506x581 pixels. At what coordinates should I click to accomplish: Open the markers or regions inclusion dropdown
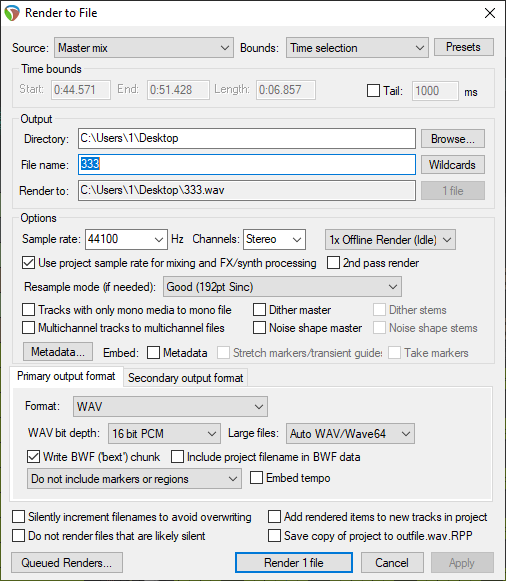point(134,479)
